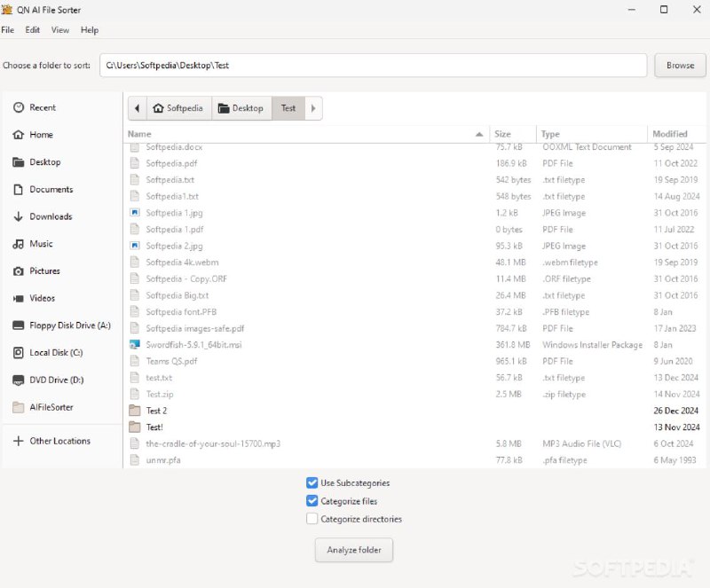This screenshot has height=588, width=710.
Task: Select the Softpedia 1.jpg image icon
Action: click(x=135, y=212)
